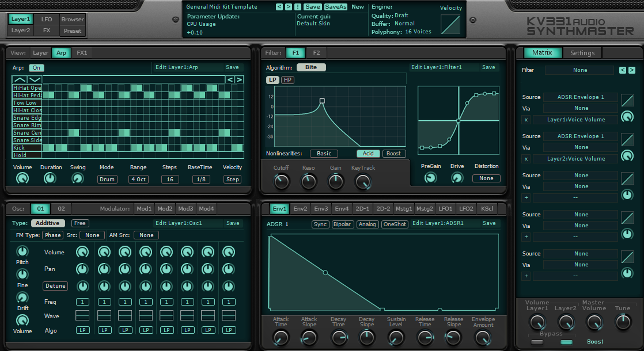
Task: Click matrix next page arrow
Action: 632,70
